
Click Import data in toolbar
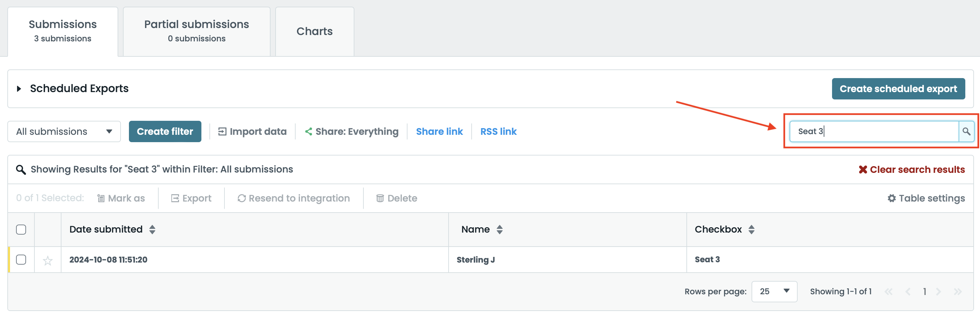coord(252,131)
